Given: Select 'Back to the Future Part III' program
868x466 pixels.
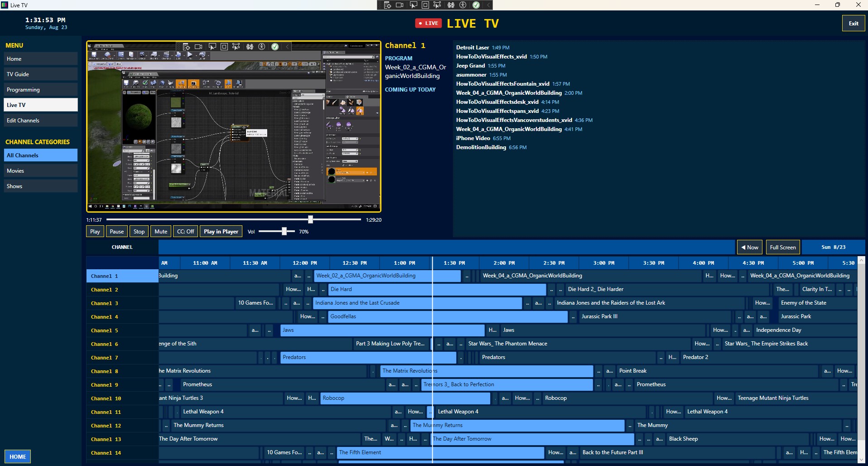Looking at the screenshot, I should [x=677, y=452].
